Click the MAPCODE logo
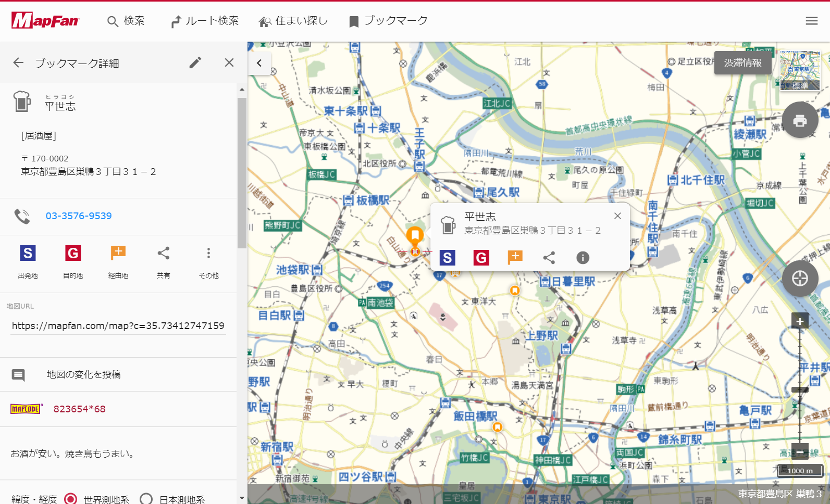This screenshot has width=830, height=504. [x=26, y=409]
